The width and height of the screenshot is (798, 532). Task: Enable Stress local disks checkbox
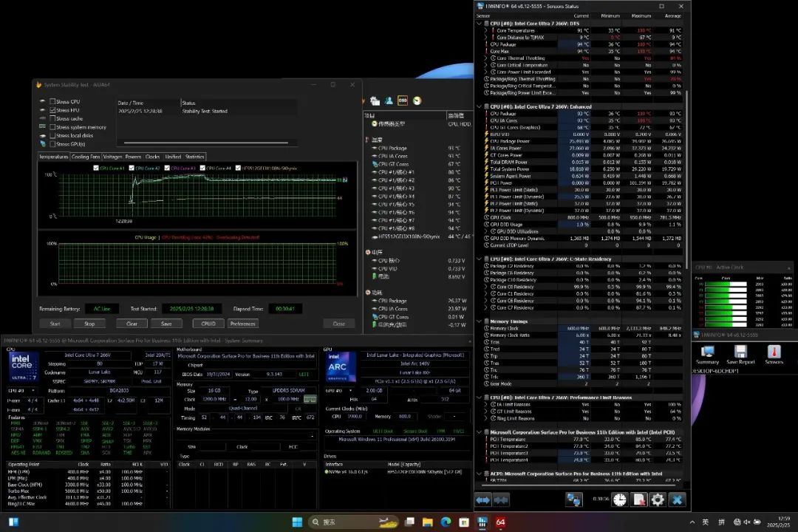click(x=52, y=135)
